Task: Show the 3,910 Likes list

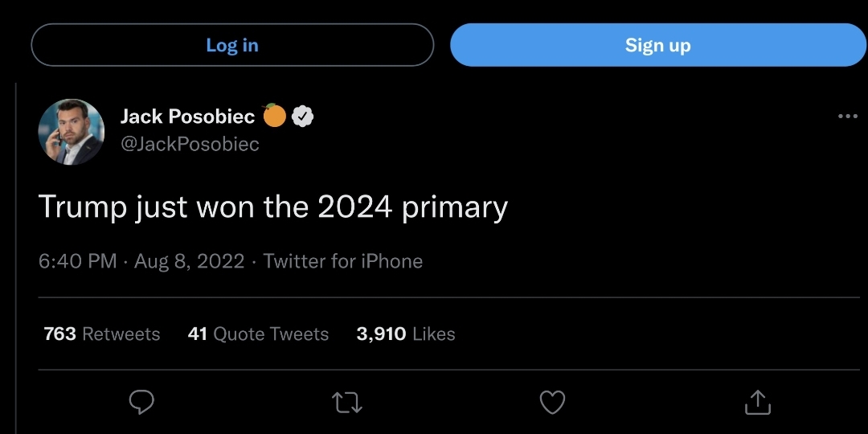Action: click(406, 334)
